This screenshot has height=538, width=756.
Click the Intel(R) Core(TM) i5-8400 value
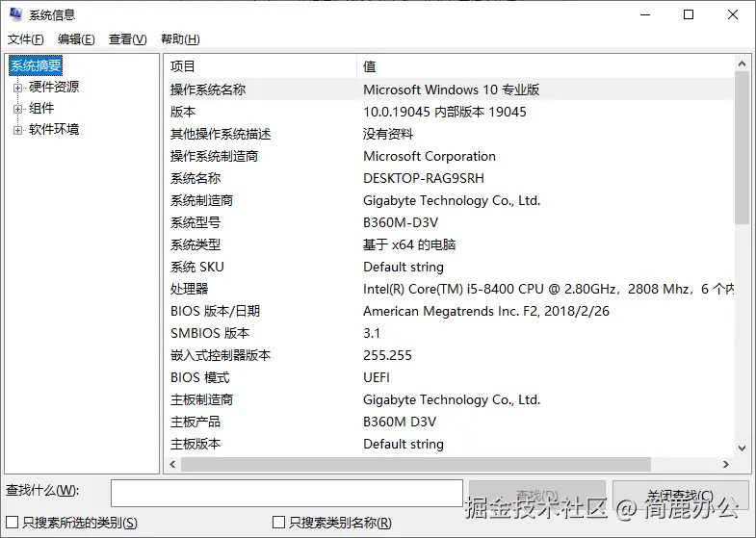(x=548, y=289)
